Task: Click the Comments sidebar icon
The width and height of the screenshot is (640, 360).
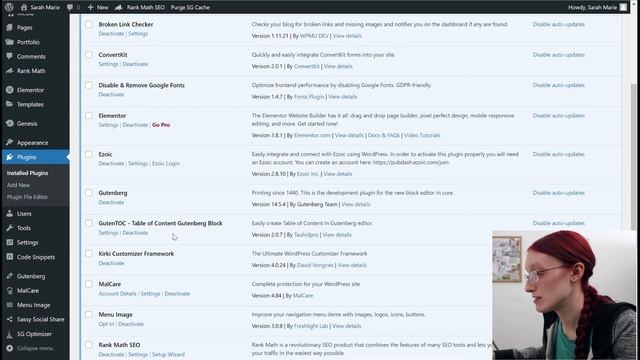Action: tap(9, 56)
